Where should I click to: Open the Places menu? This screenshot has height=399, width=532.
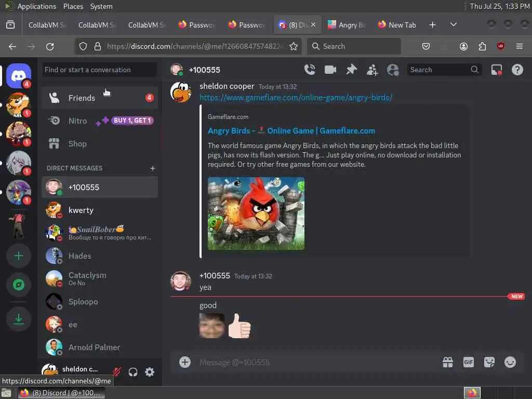pyautogui.click(x=73, y=6)
